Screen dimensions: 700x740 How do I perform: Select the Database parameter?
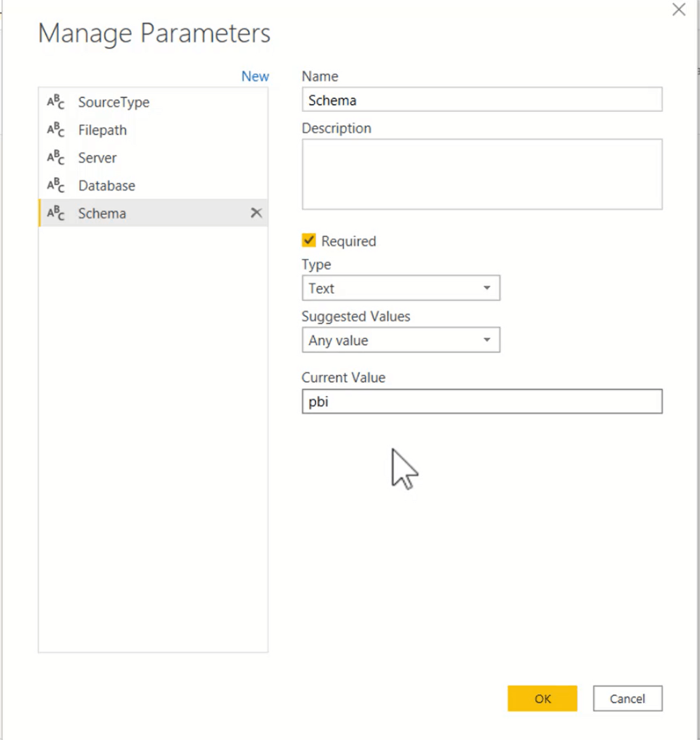pos(106,185)
